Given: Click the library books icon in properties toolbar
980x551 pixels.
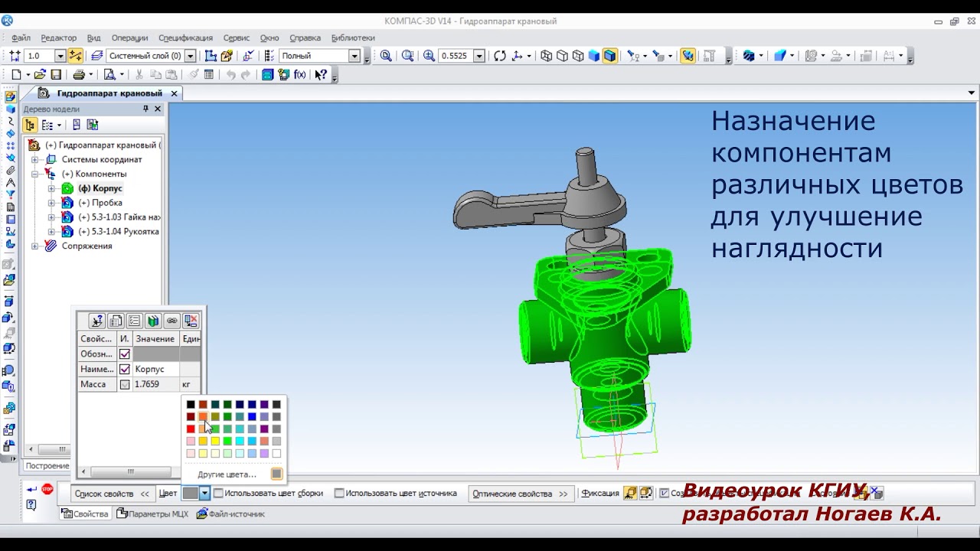Looking at the screenshot, I should pos(153,321).
